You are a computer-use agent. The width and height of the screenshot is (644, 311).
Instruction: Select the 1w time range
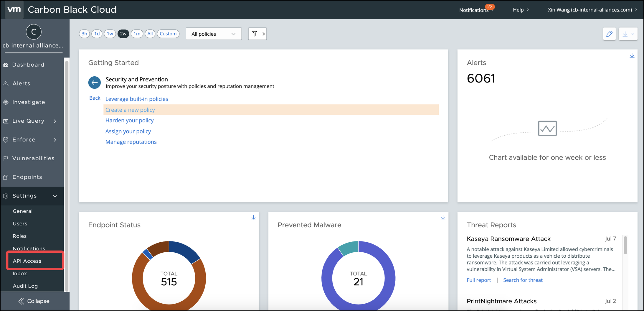point(110,34)
